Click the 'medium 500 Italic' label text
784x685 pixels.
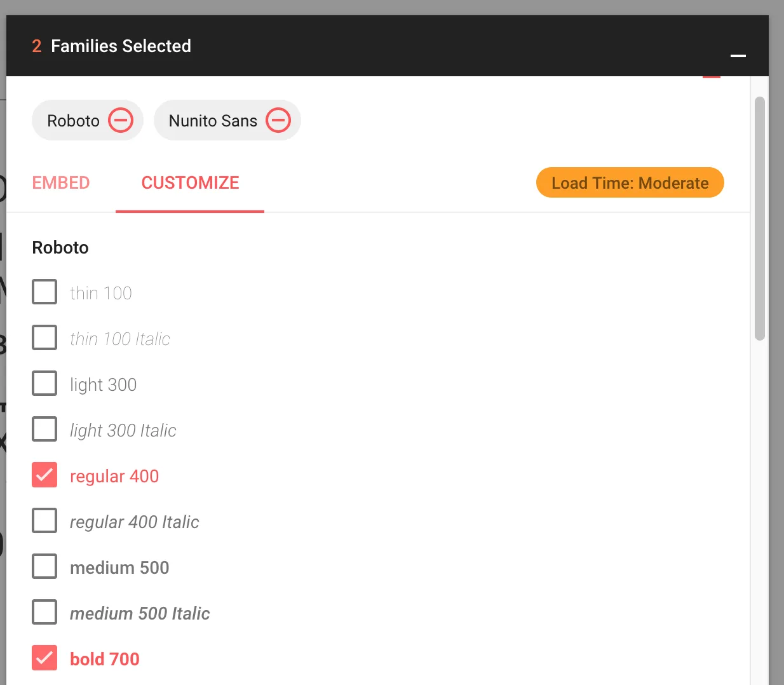pyautogui.click(x=140, y=613)
